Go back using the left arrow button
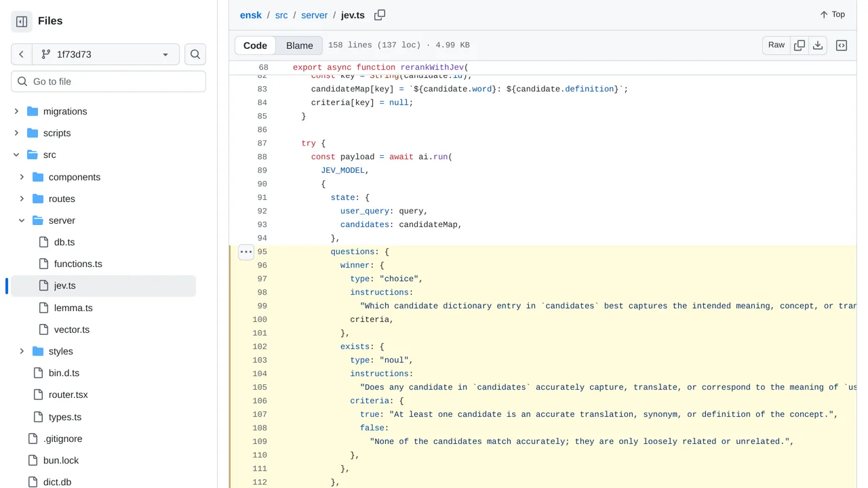 [22, 54]
